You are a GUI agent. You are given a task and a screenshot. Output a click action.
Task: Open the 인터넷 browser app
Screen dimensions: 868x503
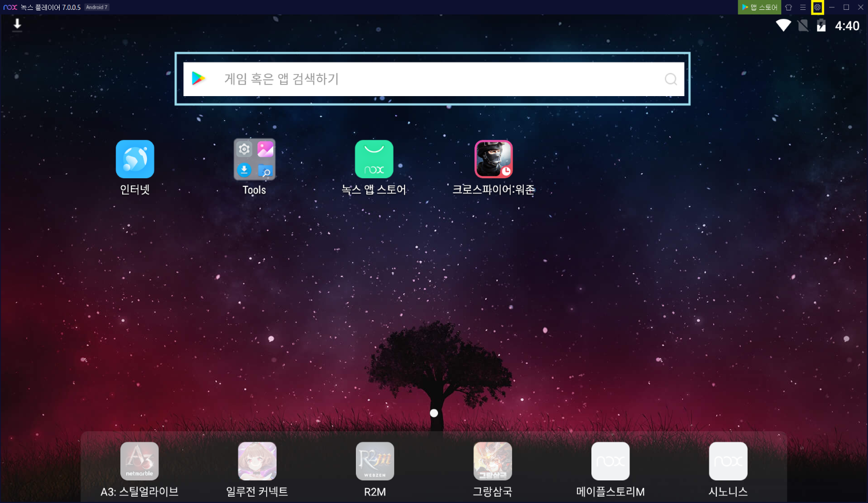tap(135, 159)
